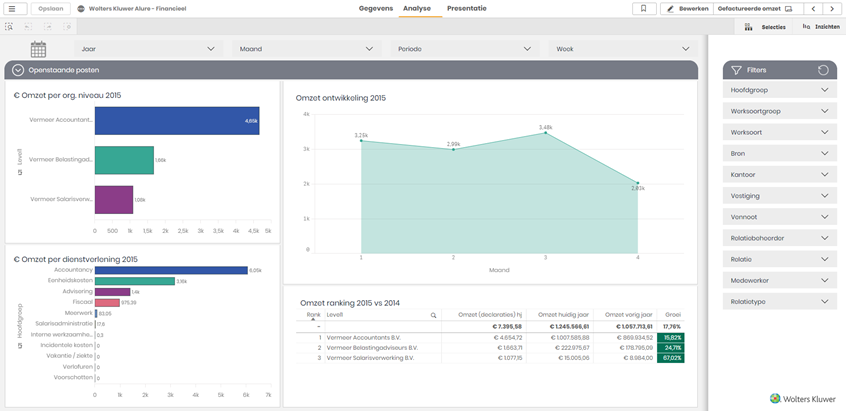Expand the Medewerker filter
This screenshot has width=846, height=411.
click(780, 280)
